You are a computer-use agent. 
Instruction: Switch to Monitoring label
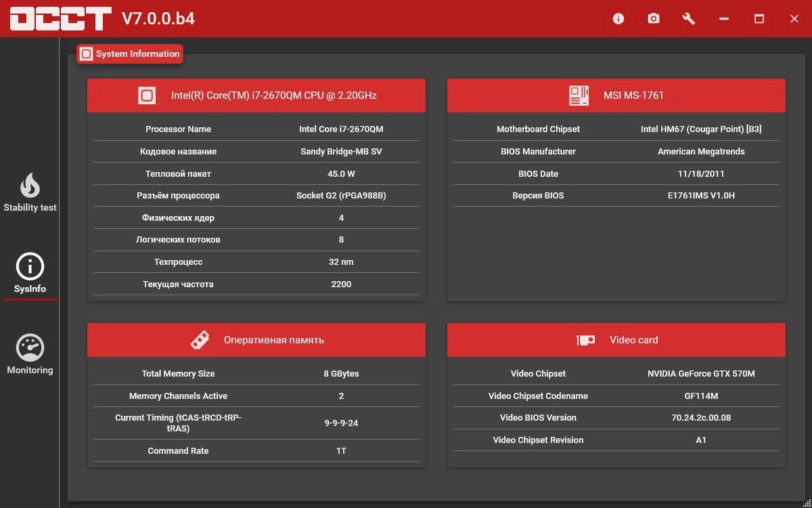click(30, 370)
